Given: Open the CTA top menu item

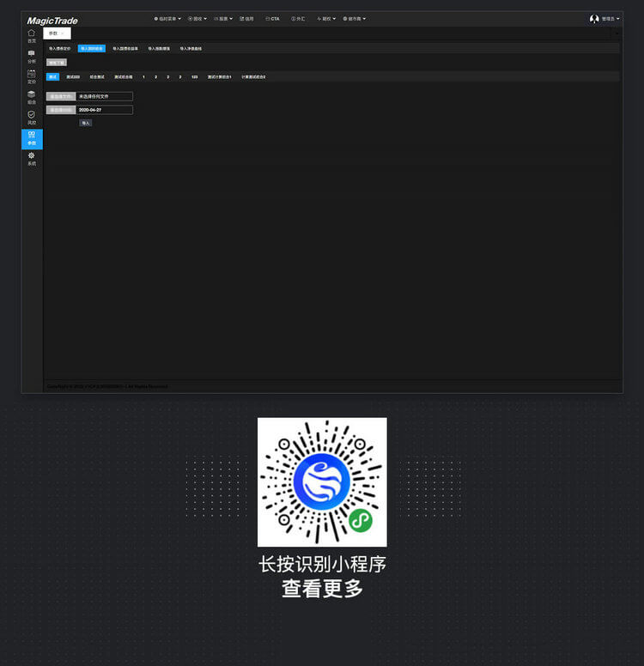Looking at the screenshot, I should (272, 19).
